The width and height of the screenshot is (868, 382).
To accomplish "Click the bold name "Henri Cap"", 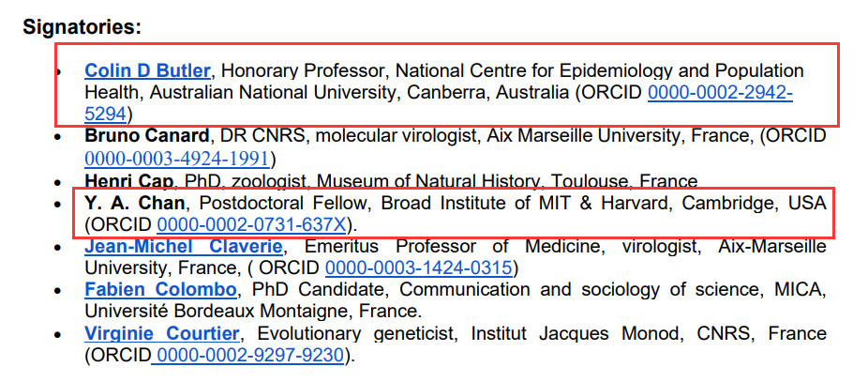I will (128, 181).
